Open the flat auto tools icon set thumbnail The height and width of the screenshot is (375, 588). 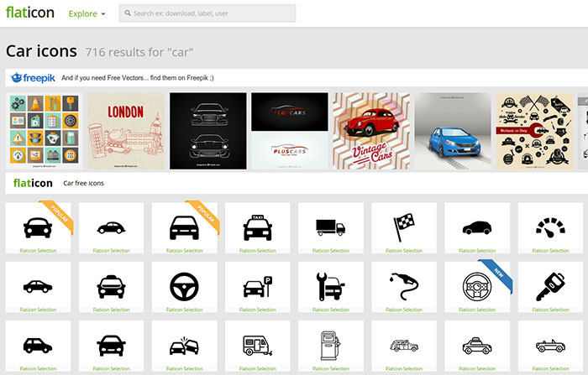coord(44,131)
